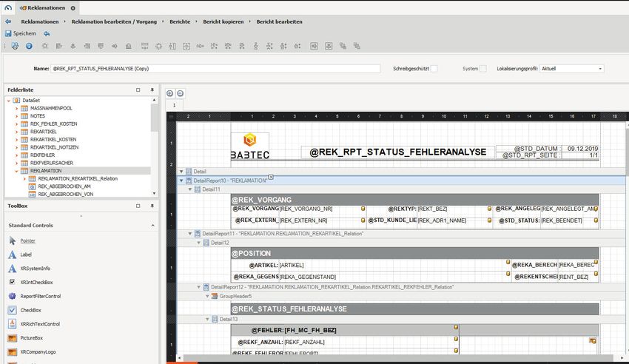Collapse the DetailReport10 REKLAMATION band

coord(181,181)
